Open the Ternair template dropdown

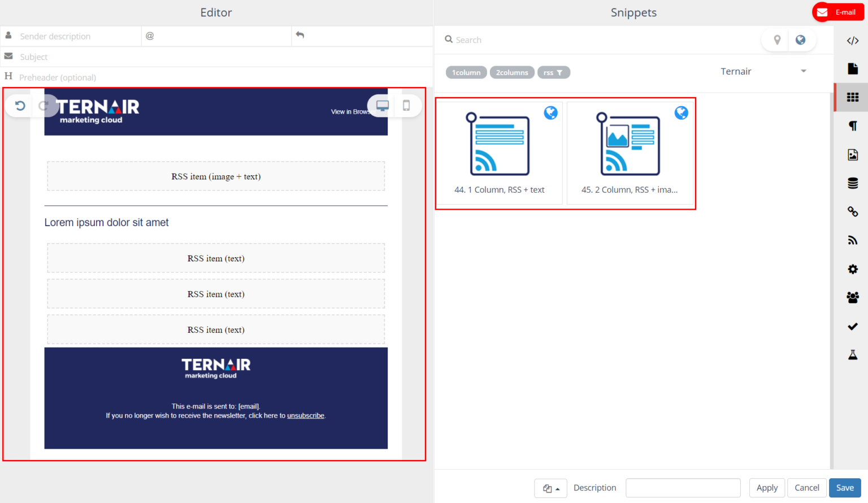tap(763, 71)
